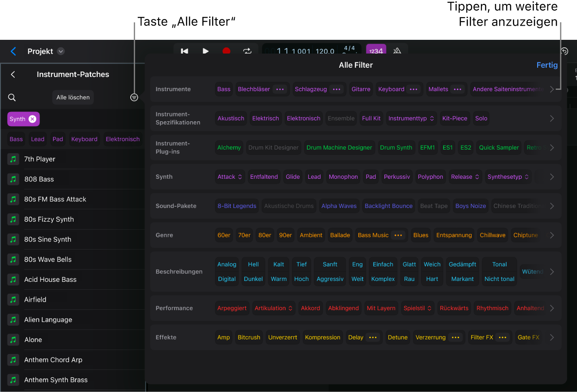
Task: Expand the Synth filter row chevron
Action: click(552, 177)
